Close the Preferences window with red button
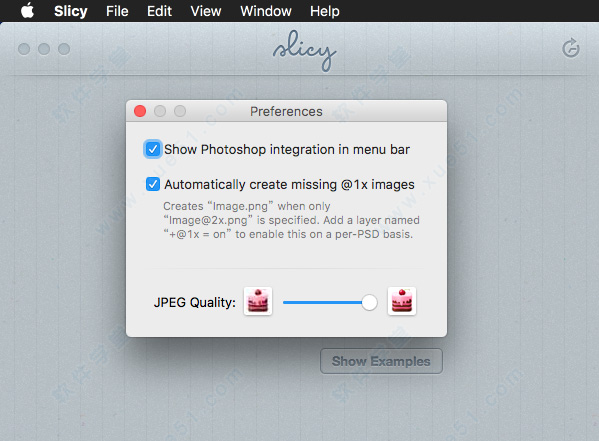Image resolution: width=599 pixels, height=441 pixels. [x=140, y=111]
